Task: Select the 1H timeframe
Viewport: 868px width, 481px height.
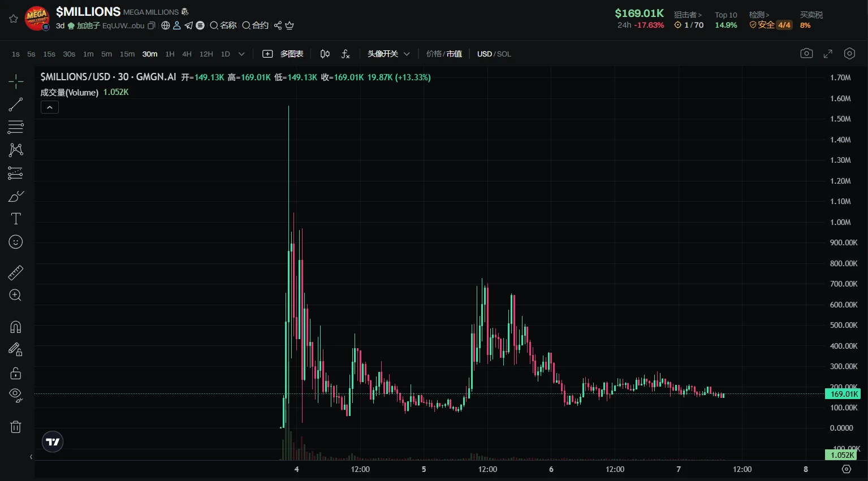Action: 170,54
